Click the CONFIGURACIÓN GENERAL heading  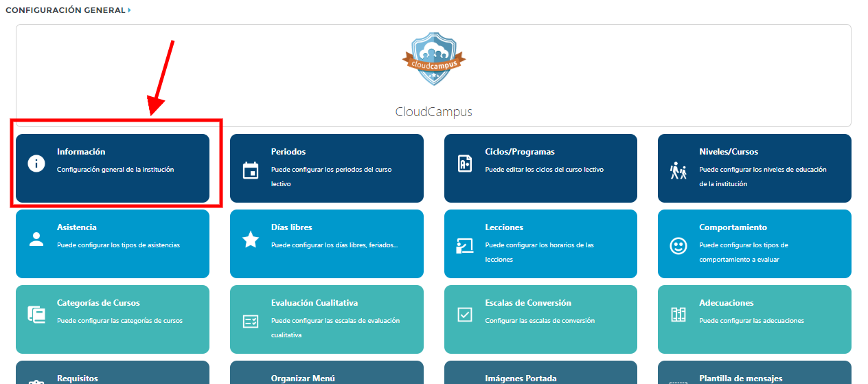(65, 10)
